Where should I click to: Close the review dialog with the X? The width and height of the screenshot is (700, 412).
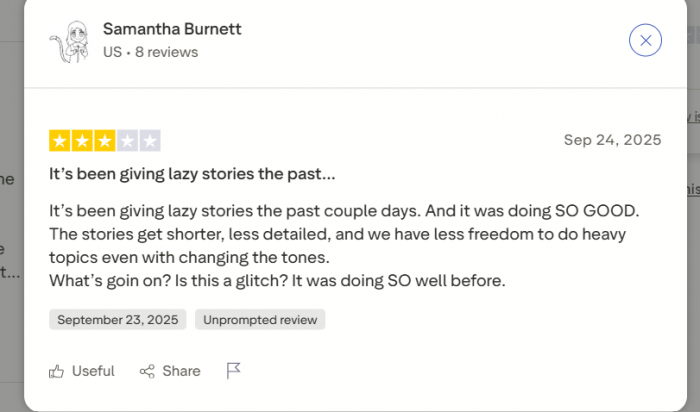coord(645,40)
